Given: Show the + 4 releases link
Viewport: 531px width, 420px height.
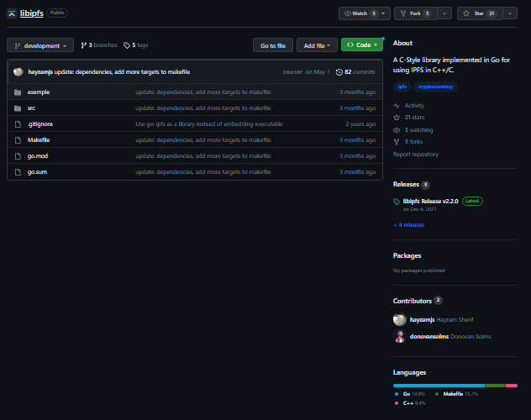Looking at the screenshot, I should (x=408, y=225).
